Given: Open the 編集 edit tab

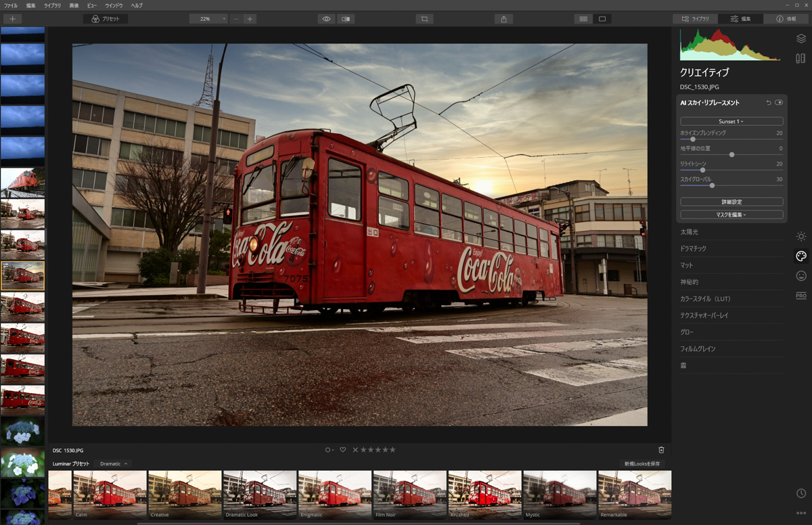Looking at the screenshot, I should click(x=740, y=19).
